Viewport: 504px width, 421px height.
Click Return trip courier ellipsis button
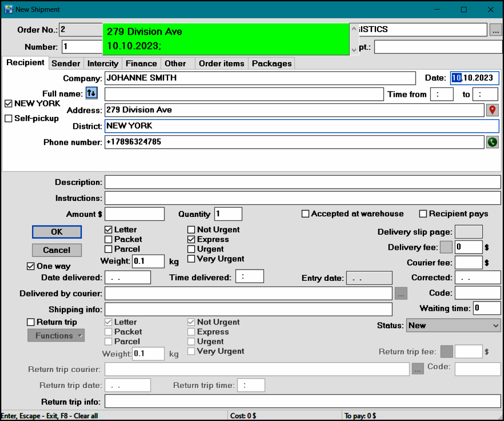pos(418,369)
